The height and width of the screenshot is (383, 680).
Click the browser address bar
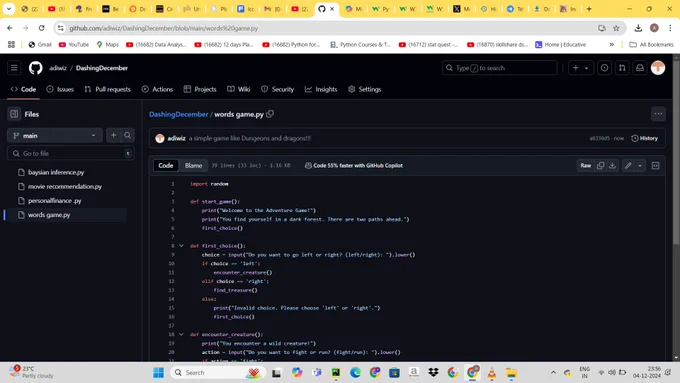point(330,28)
